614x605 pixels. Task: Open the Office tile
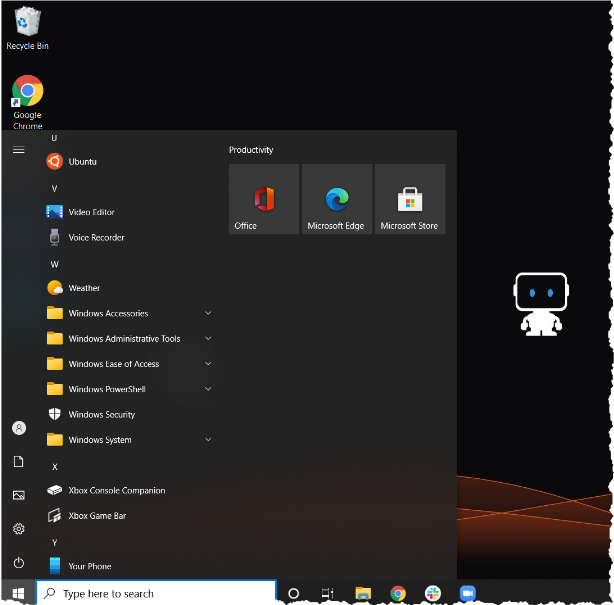pyautogui.click(x=264, y=200)
